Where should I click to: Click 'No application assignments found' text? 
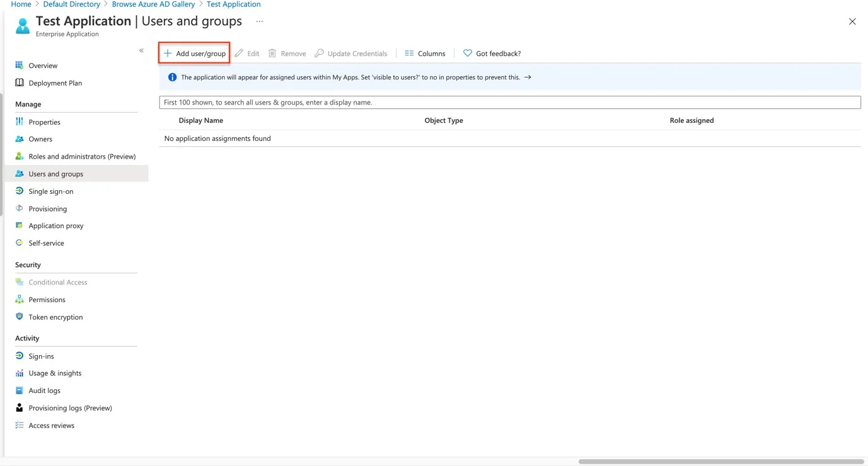click(217, 139)
